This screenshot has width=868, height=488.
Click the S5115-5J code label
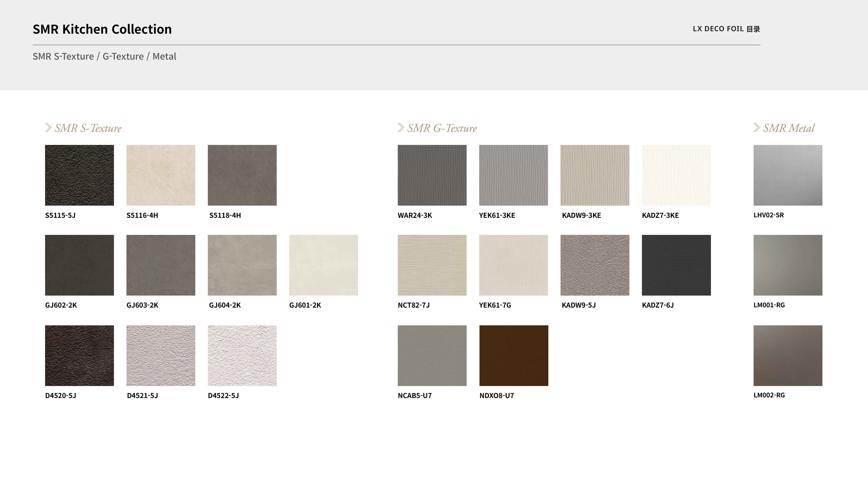(x=60, y=215)
